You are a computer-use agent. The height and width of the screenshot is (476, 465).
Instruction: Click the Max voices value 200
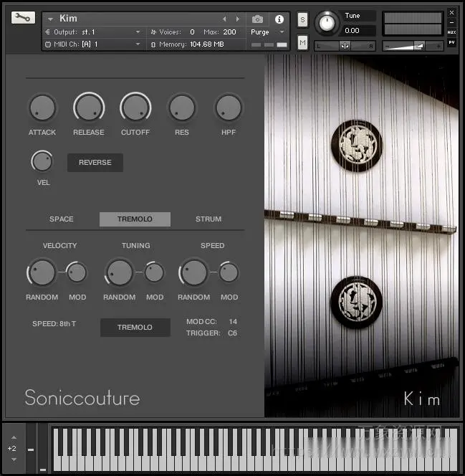point(229,32)
